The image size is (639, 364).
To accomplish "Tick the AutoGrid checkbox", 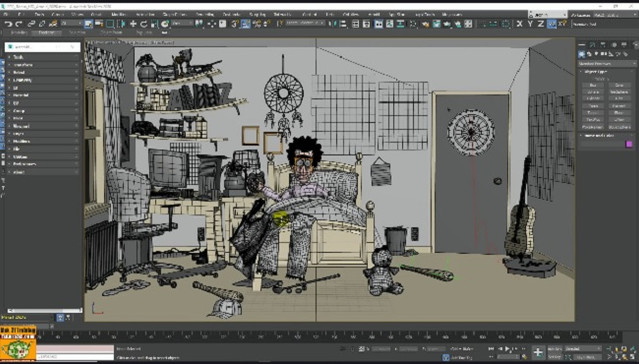I will coord(602,78).
